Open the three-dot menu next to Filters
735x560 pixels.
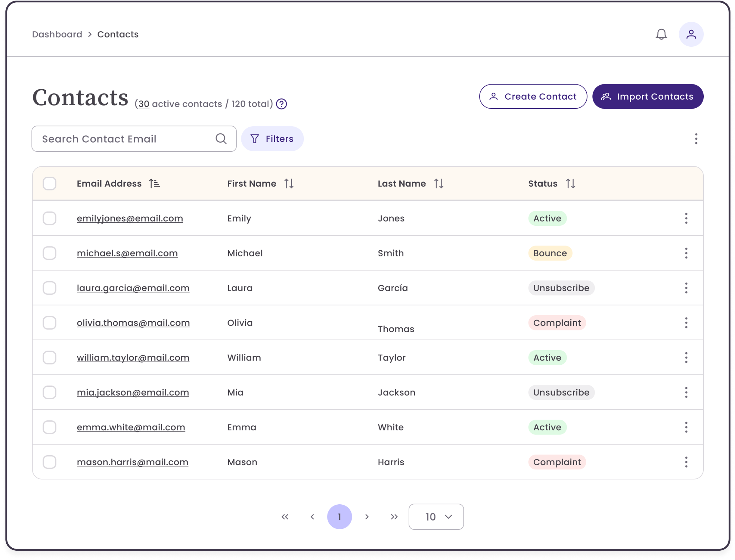(696, 139)
